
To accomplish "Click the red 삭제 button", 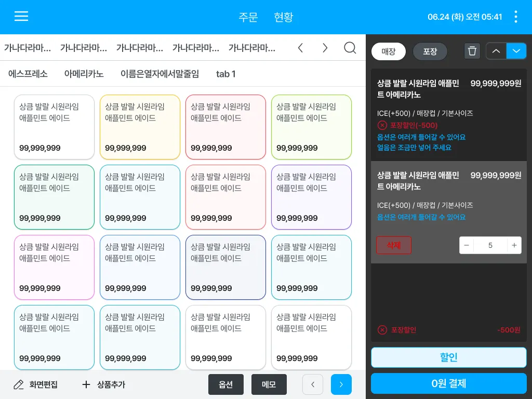I will pos(394,245).
